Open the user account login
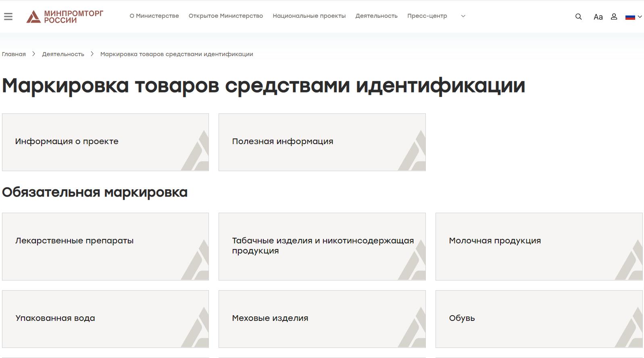Screen dimensions: 644x358 coord(614,17)
